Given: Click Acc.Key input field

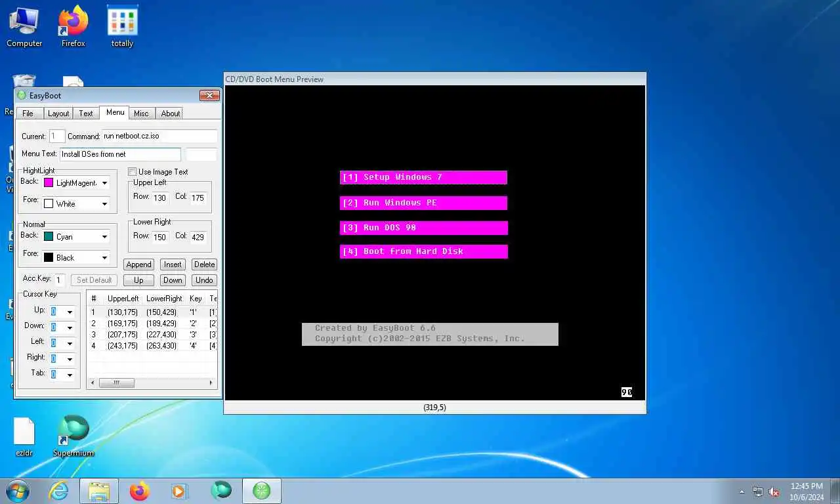Looking at the screenshot, I should (59, 280).
